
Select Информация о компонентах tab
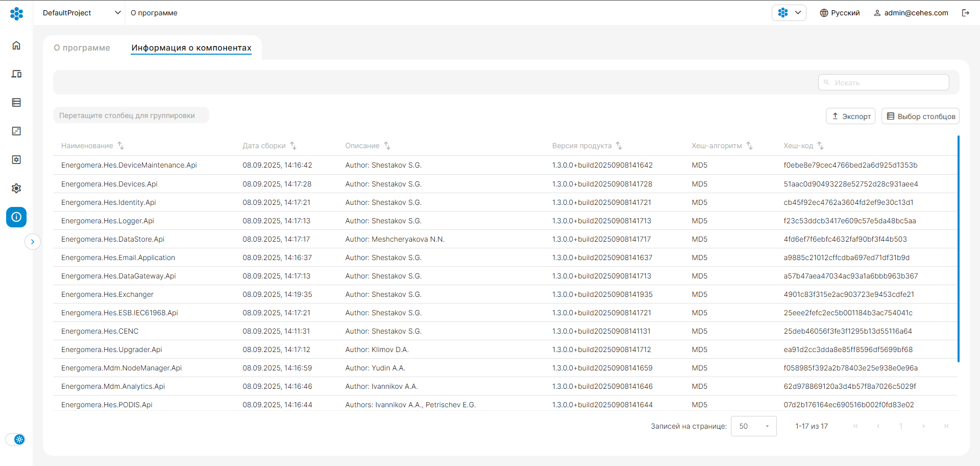pyautogui.click(x=191, y=48)
